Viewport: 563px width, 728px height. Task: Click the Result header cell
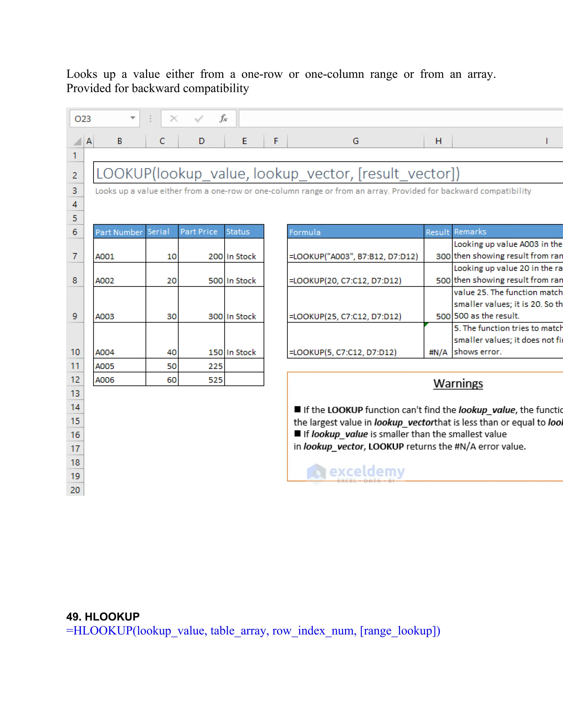coord(438,232)
